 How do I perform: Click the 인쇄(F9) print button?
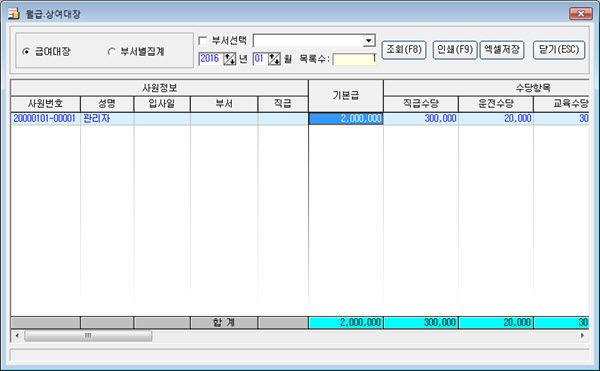tap(455, 50)
